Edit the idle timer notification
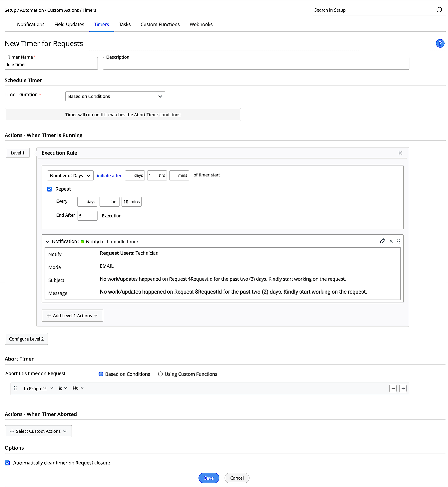 click(x=382, y=241)
